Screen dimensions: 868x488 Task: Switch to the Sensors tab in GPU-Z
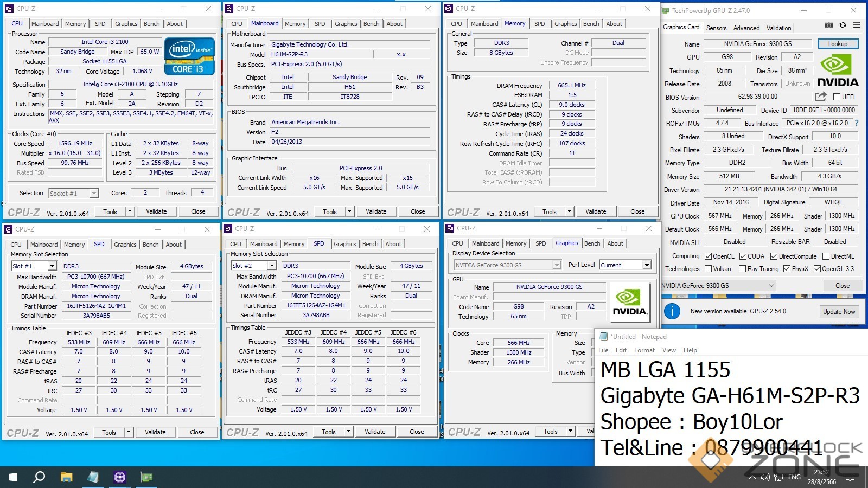[716, 28]
